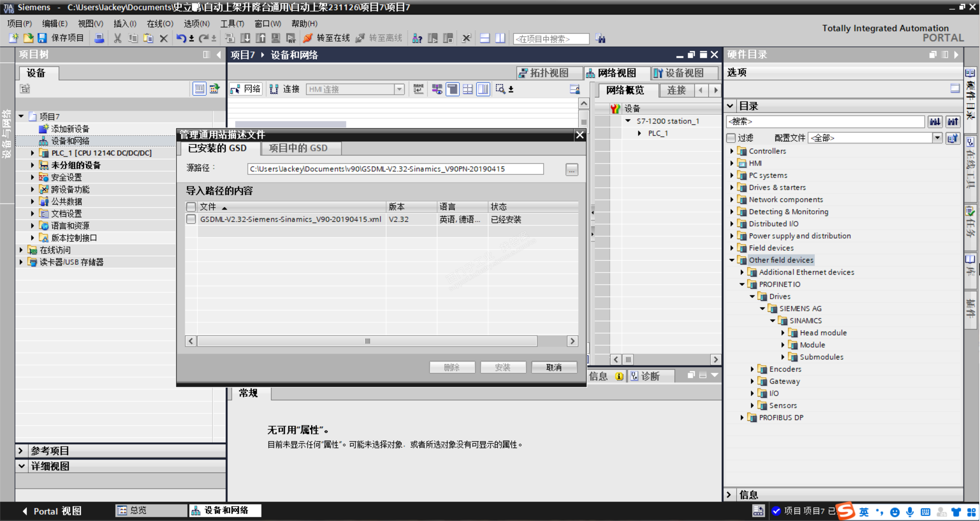Check the GSDML Sinamics V90 file checkbox
Screen dimensions: 980x521
[x=191, y=219]
